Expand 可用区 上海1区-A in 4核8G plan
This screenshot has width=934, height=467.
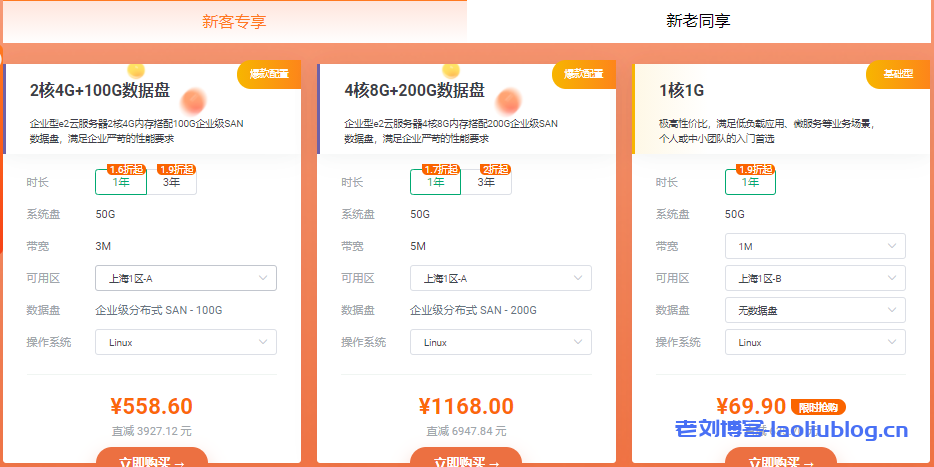point(500,278)
